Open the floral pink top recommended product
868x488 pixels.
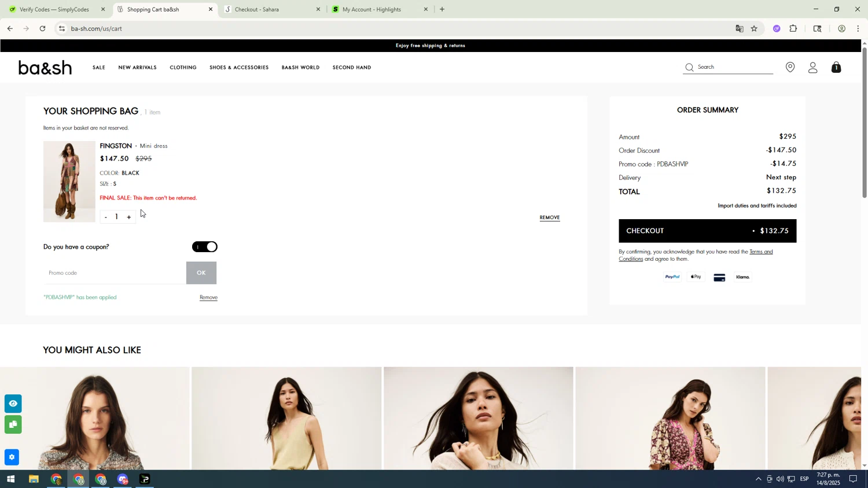(x=670, y=419)
